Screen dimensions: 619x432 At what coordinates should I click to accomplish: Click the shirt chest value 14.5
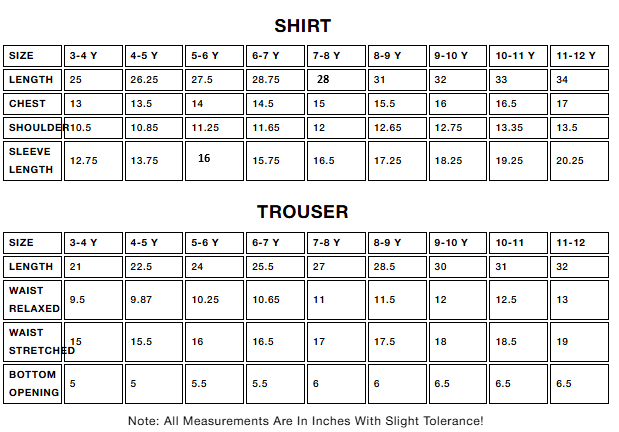tap(262, 104)
